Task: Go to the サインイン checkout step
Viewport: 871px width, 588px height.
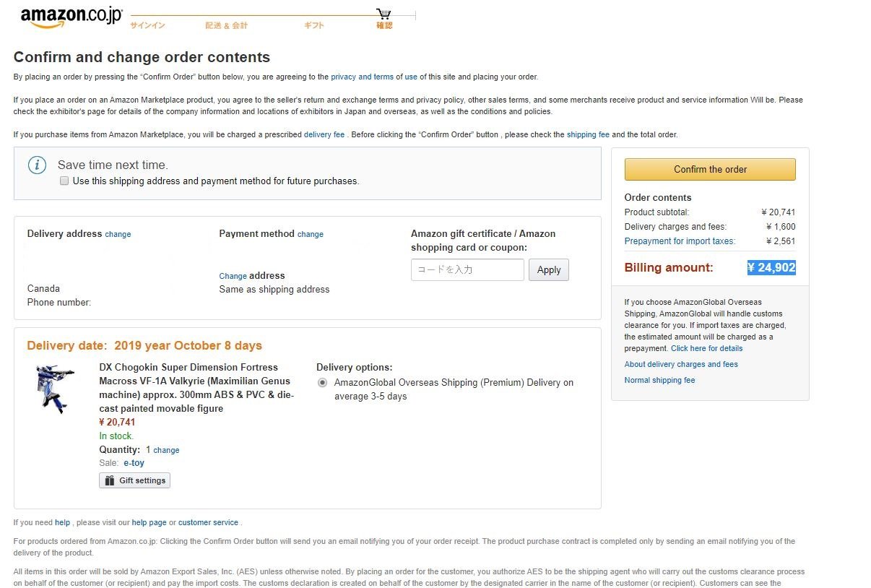Action: (x=147, y=26)
